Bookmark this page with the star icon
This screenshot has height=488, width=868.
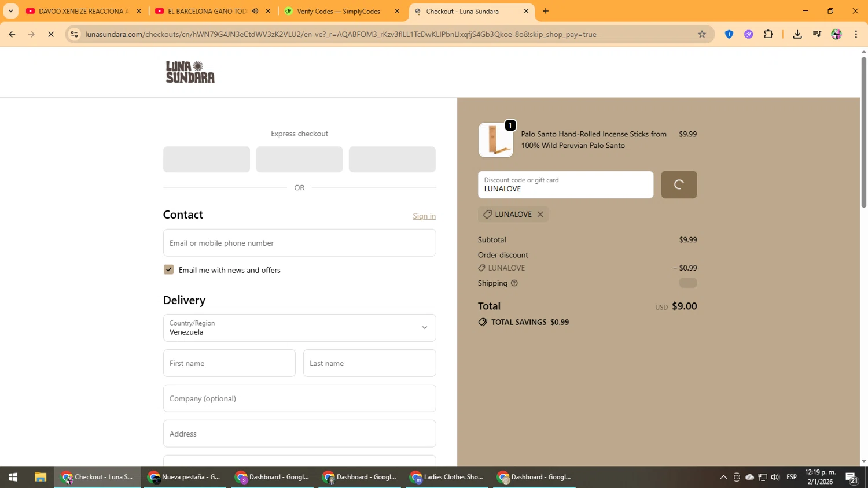click(702, 34)
